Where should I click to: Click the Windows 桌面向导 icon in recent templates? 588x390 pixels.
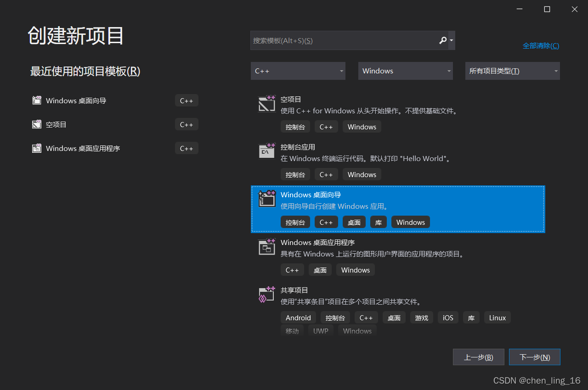pos(36,100)
